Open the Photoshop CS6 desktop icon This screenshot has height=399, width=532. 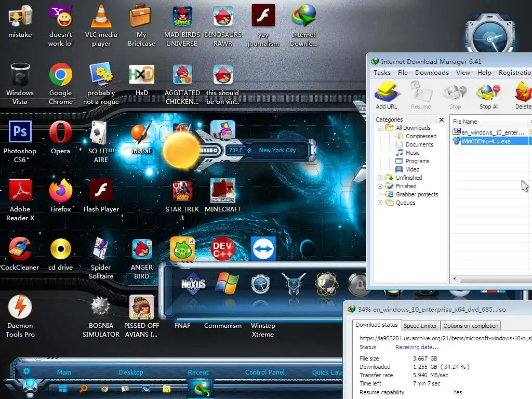[x=20, y=142]
